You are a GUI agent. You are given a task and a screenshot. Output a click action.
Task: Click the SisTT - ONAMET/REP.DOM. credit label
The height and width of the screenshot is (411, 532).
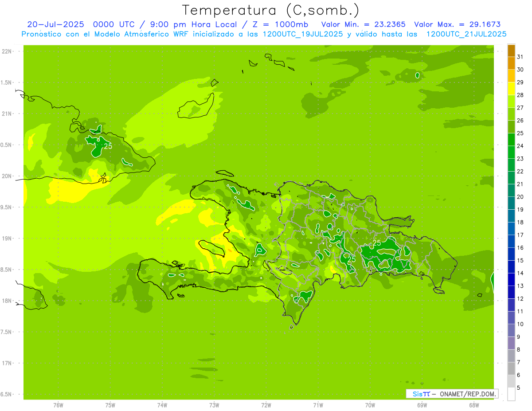tap(452, 394)
